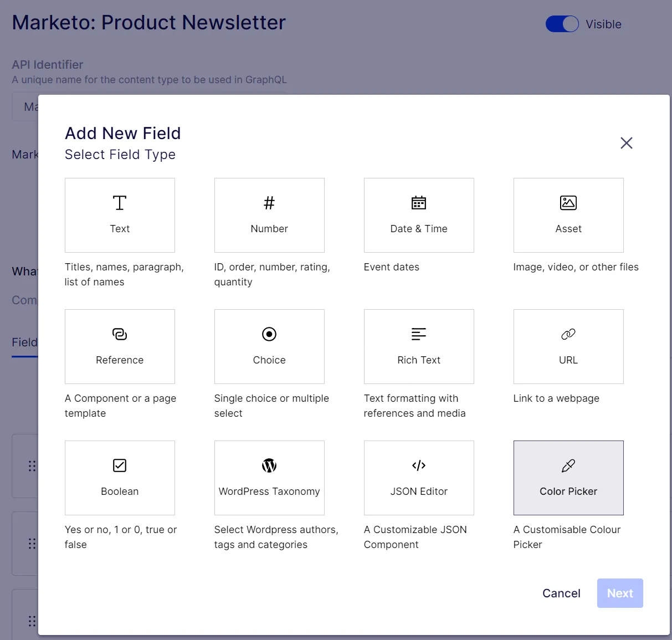672x640 pixels.
Task: Click 'A Customisable Colour Picker' description
Action: (567, 537)
